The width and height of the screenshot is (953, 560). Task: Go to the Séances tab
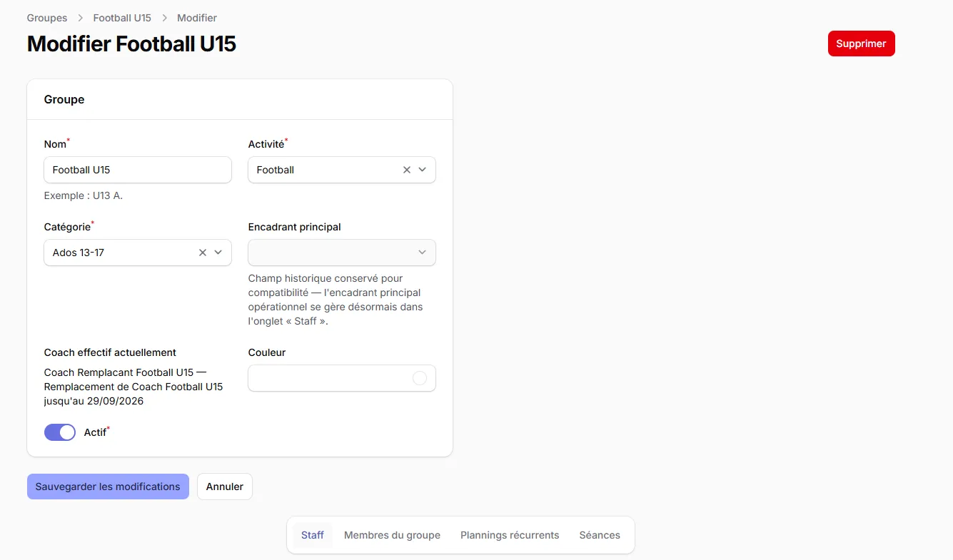point(600,535)
